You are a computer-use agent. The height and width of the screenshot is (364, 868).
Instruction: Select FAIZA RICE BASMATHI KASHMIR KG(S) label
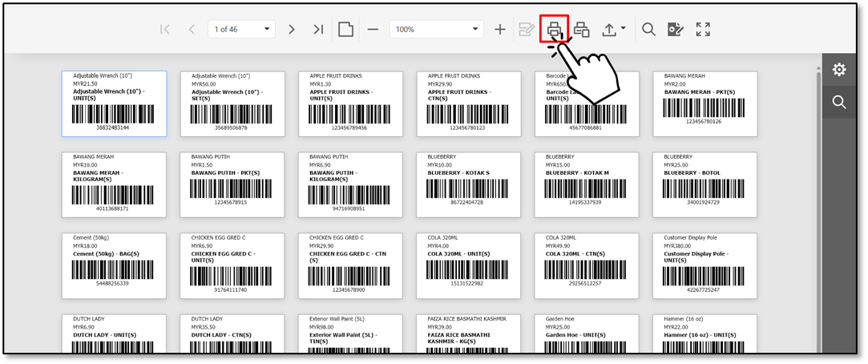point(468,334)
